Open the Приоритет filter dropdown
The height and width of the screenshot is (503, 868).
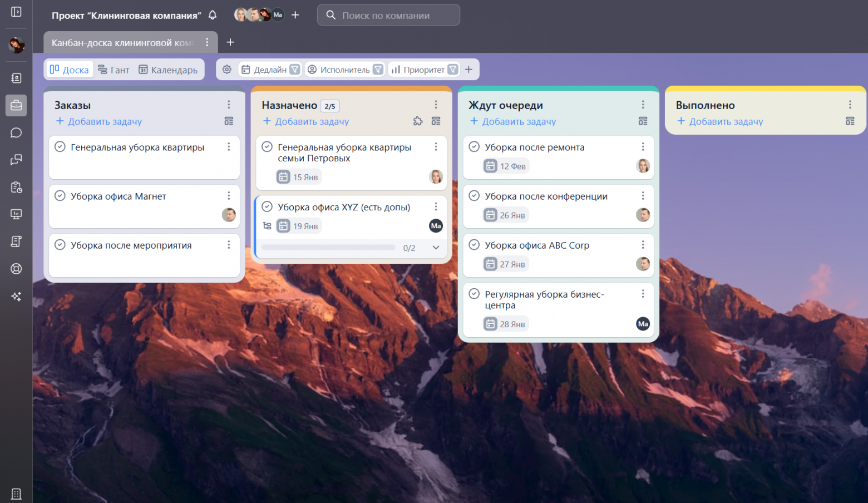[453, 70]
